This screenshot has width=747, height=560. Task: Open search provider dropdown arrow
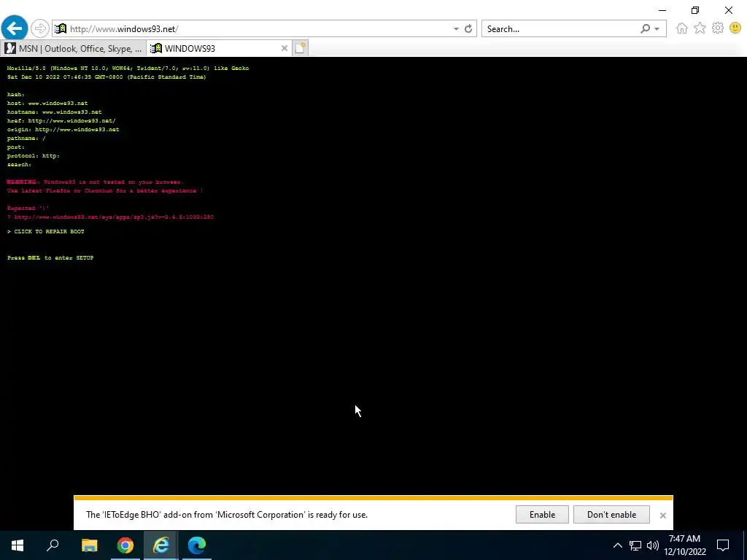(657, 29)
